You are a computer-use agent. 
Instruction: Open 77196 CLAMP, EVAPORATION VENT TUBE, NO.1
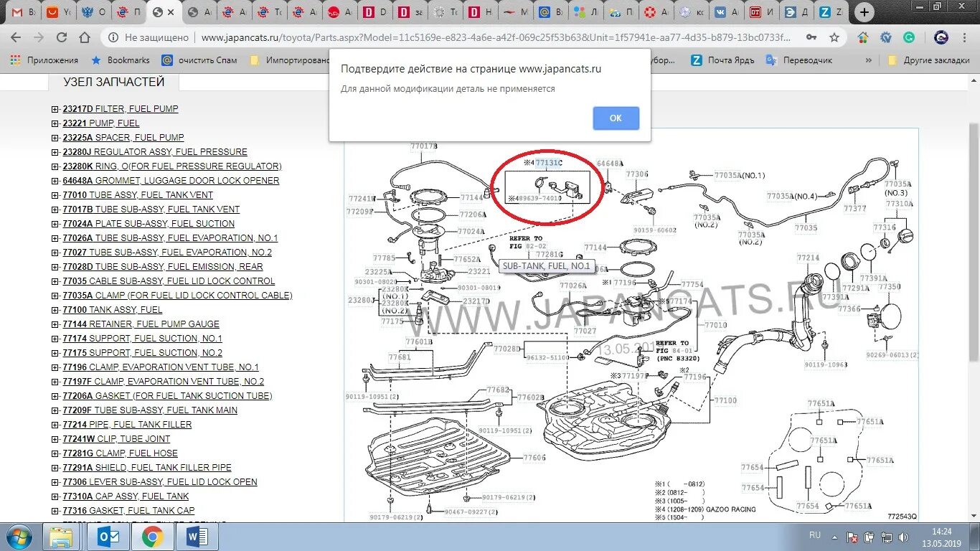(x=161, y=367)
